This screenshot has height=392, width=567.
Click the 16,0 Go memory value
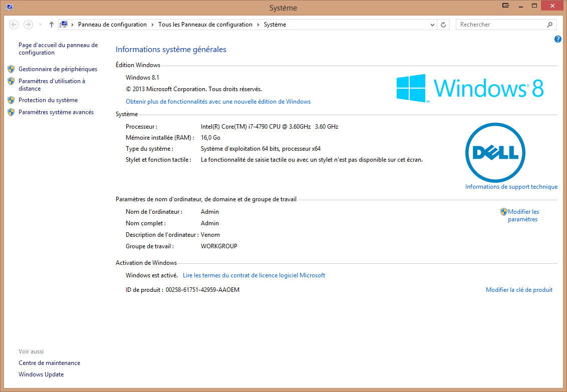point(210,138)
